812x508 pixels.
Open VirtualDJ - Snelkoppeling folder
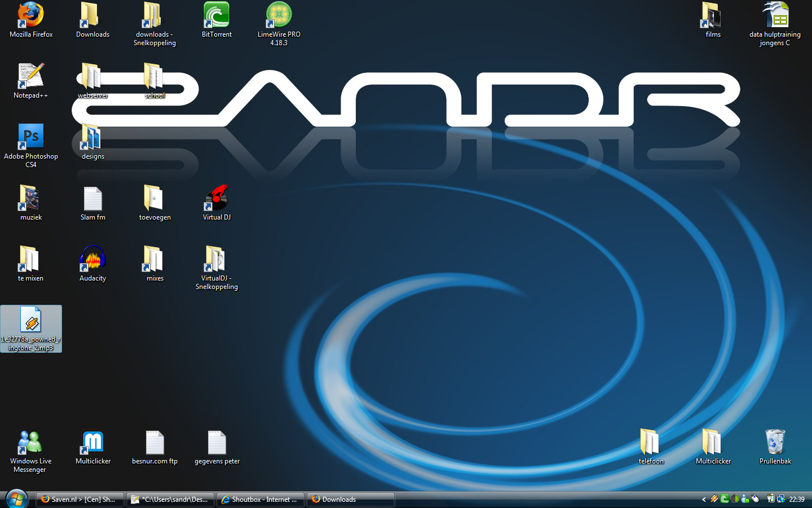click(x=217, y=268)
